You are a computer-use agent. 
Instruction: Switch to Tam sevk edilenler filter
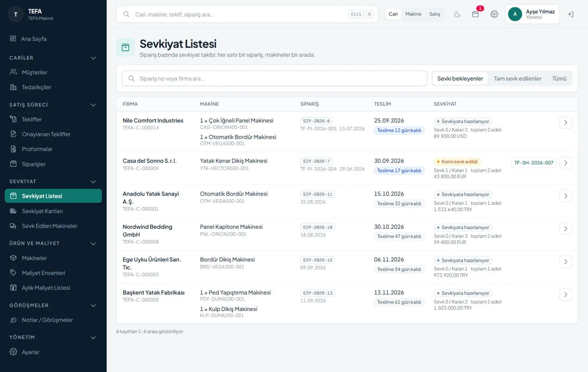coord(517,79)
